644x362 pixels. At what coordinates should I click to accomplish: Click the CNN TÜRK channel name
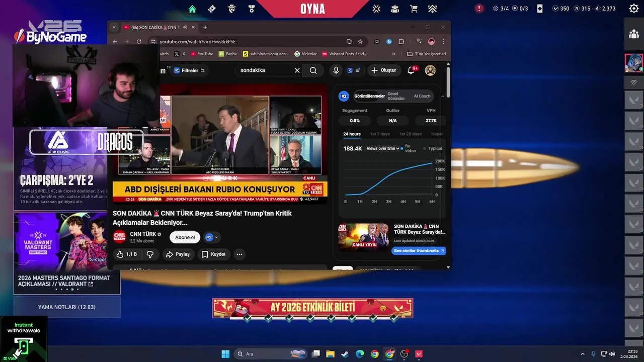click(x=143, y=234)
